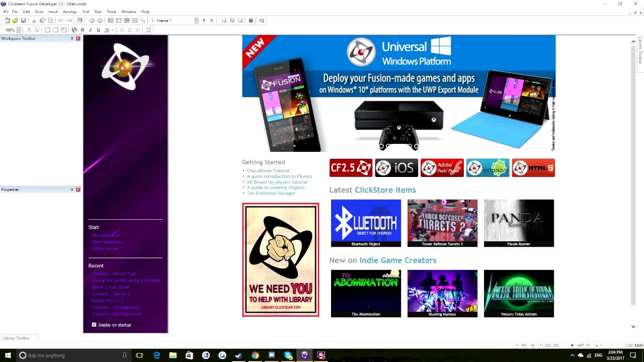
Task: Click the Paste toolbar icon
Action: click(x=50, y=21)
